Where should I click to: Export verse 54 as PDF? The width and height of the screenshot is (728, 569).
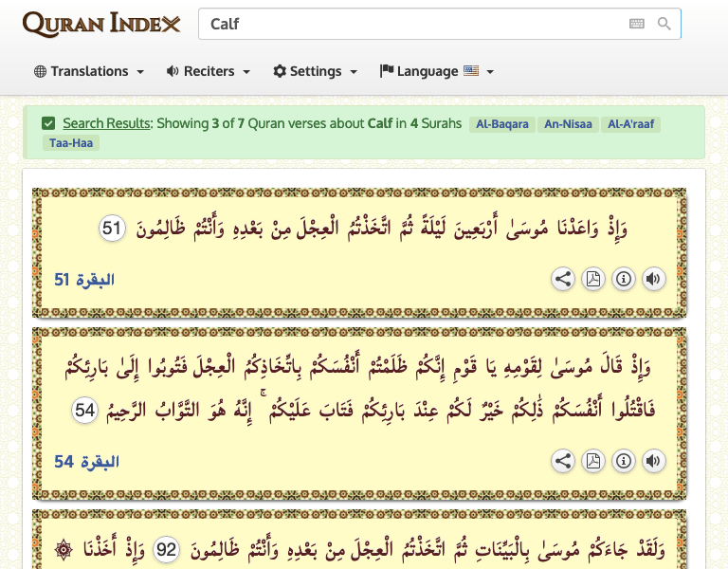(593, 461)
